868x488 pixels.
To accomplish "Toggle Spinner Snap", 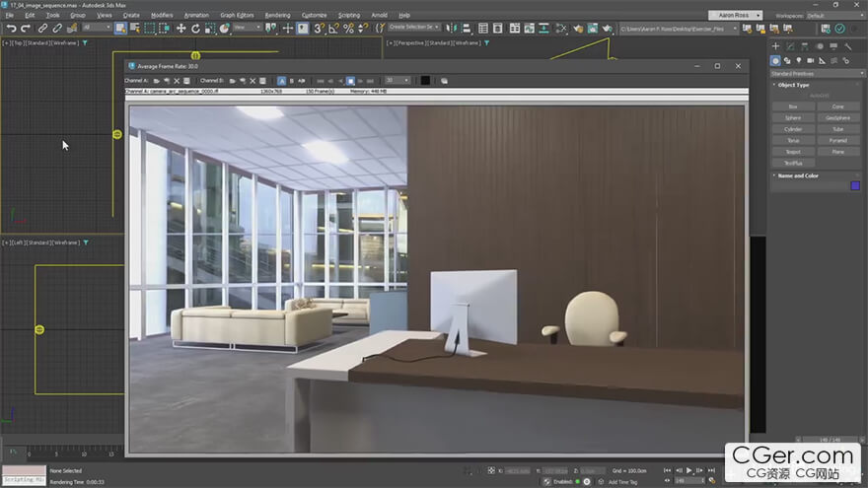I will [x=363, y=29].
